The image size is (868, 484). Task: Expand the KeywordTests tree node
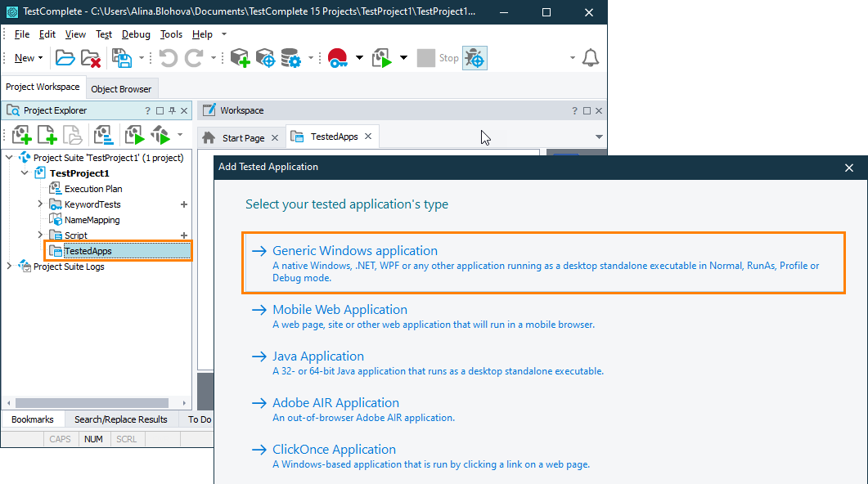point(38,204)
